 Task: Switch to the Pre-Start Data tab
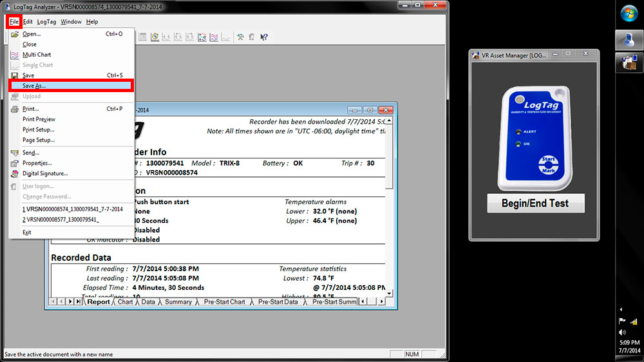tap(278, 301)
